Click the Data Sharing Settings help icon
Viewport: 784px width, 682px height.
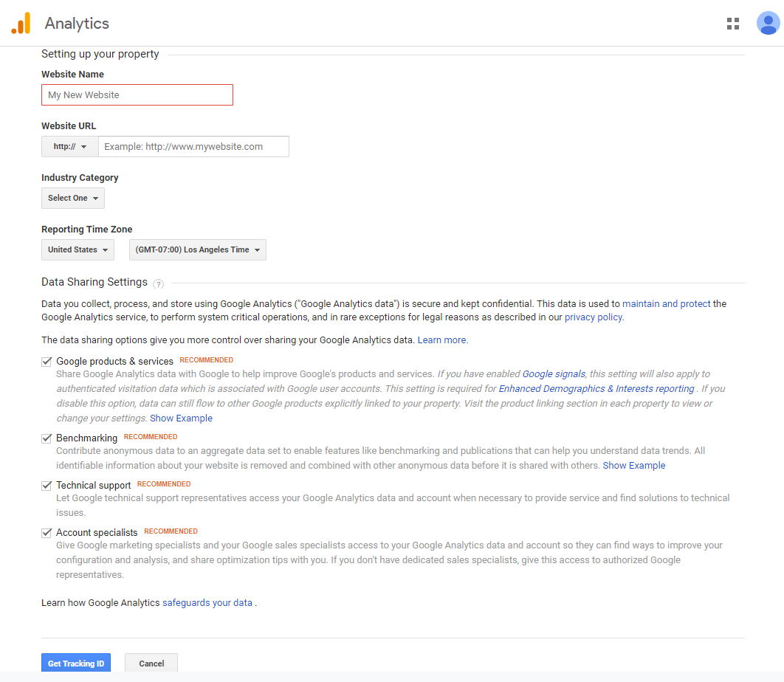click(x=158, y=284)
